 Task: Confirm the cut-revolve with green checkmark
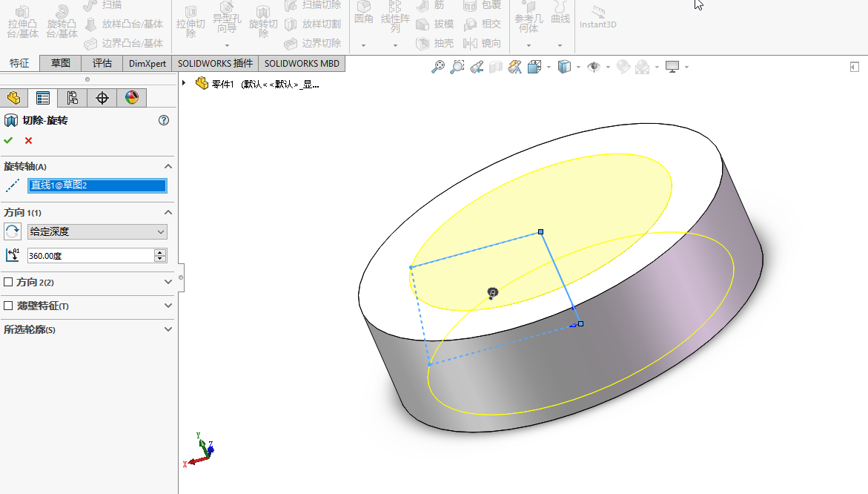click(8, 140)
